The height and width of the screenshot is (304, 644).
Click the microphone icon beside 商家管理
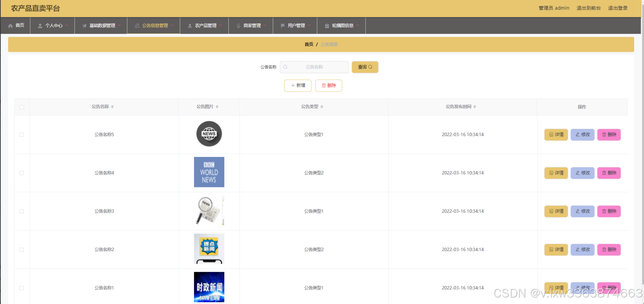tap(239, 26)
